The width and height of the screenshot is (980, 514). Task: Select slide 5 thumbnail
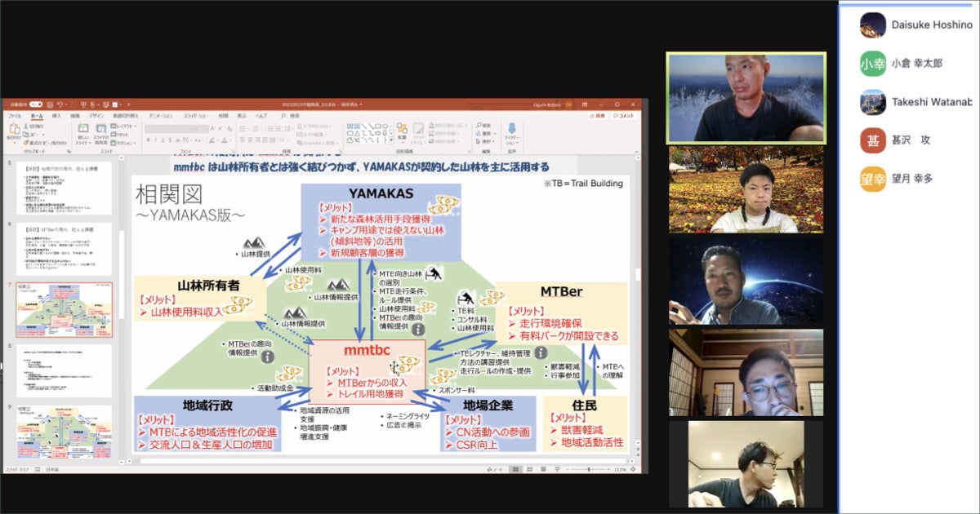click(x=64, y=186)
